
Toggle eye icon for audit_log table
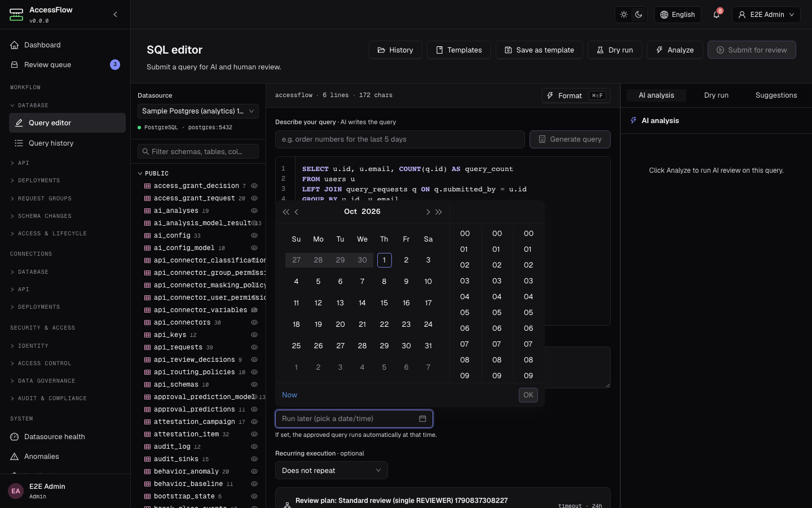tap(254, 446)
